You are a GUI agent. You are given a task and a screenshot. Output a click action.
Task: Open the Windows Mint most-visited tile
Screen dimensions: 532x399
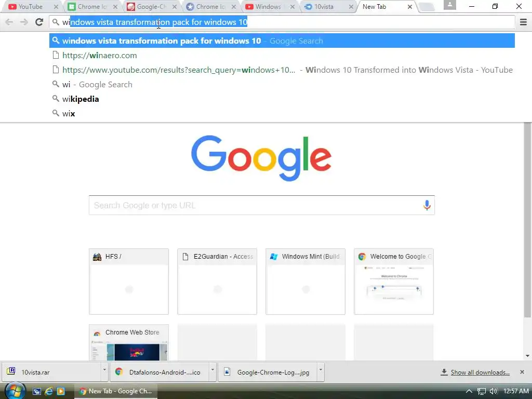click(x=305, y=281)
